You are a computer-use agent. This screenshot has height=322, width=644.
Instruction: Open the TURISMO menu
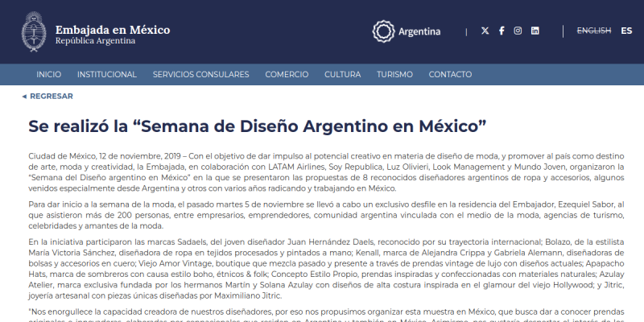point(394,74)
